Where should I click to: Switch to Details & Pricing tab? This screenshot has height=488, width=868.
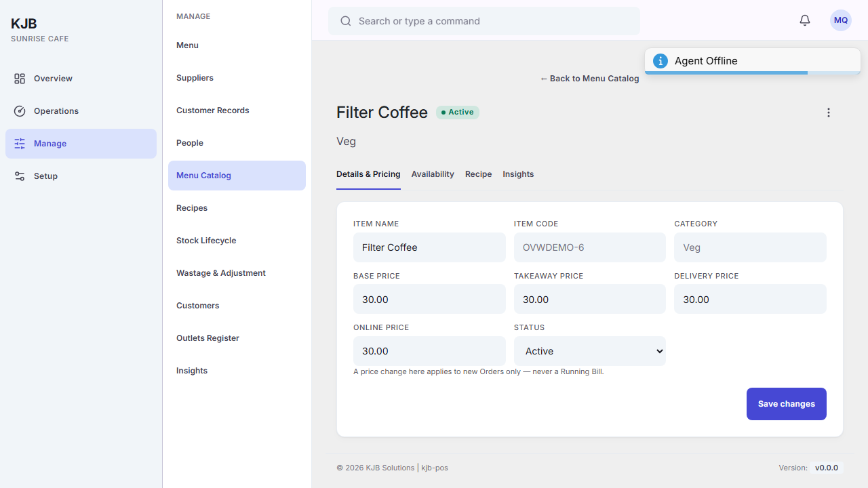coord(368,174)
